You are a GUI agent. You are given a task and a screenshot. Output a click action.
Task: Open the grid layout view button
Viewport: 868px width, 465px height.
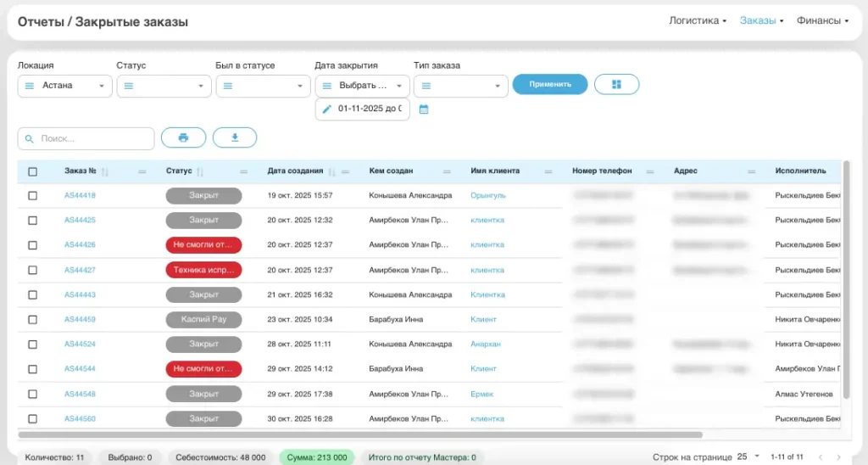616,85
